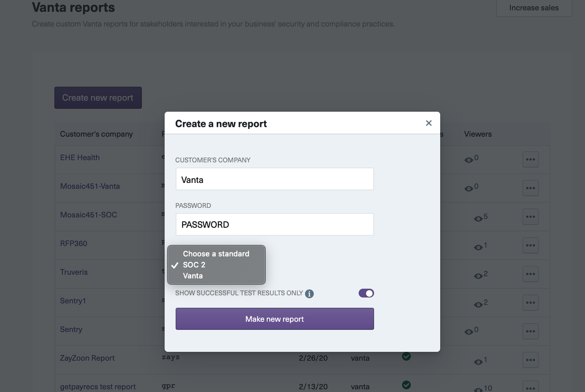Screen dimensions: 585x392
Task: Open more options for Sentry row
Action: coord(531,331)
